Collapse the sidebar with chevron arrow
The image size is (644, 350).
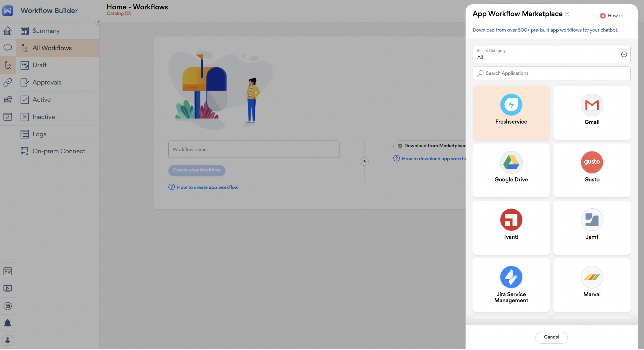tap(99, 22)
